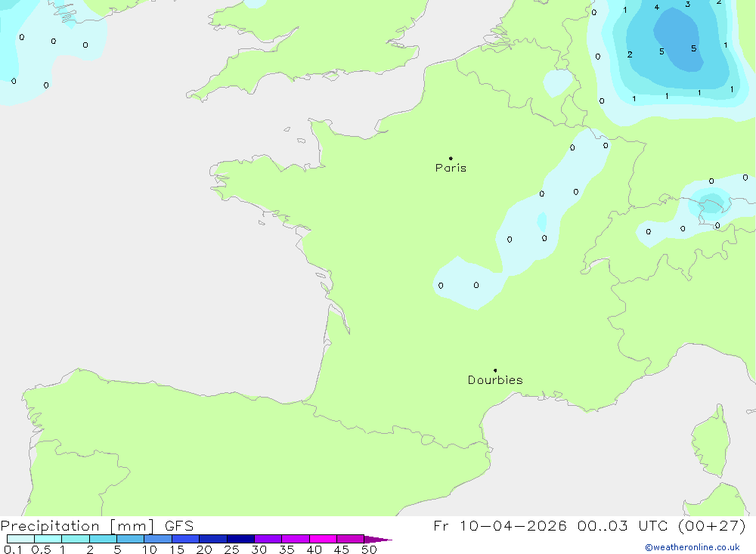Image resolution: width=756 pixels, height=554 pixels.
Task: Pick the 2–5 mm legend swatch
Action: coord(103,539)
